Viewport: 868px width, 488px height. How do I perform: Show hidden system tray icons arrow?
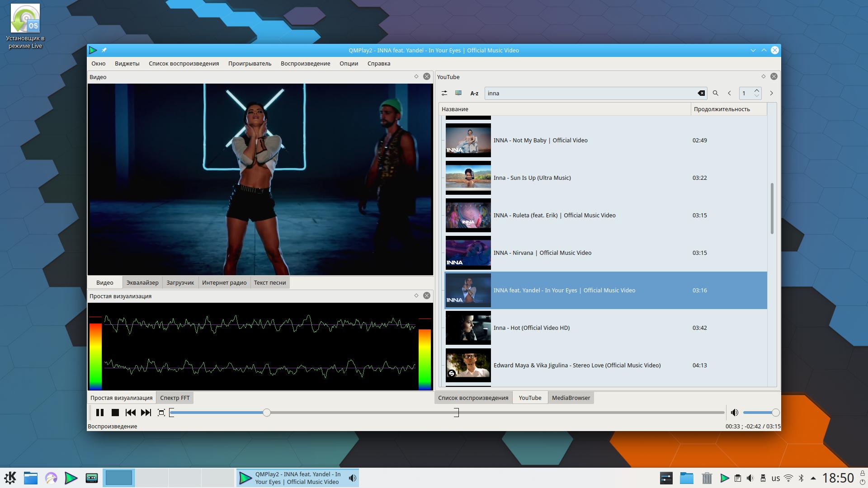813,478
